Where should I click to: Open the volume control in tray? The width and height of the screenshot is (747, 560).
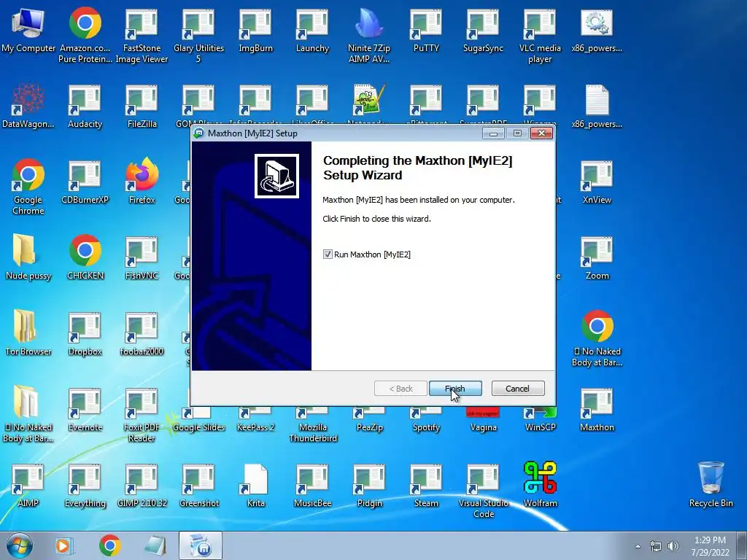point(673,546)
